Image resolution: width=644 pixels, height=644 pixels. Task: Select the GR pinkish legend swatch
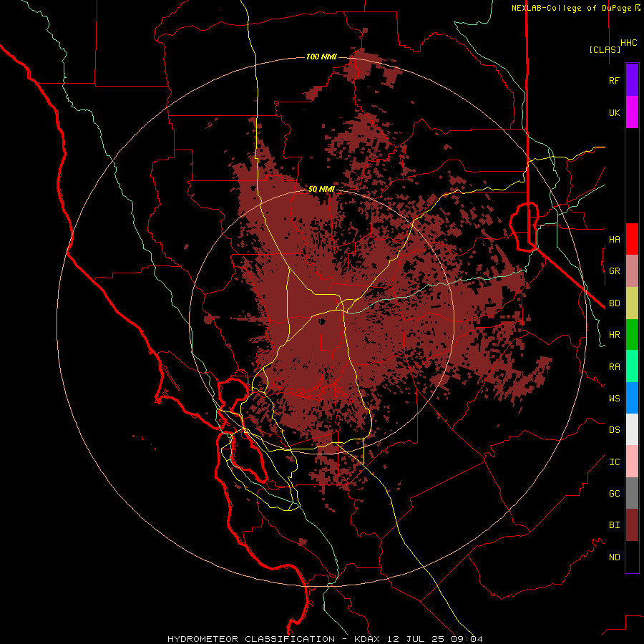pos(632,271)
